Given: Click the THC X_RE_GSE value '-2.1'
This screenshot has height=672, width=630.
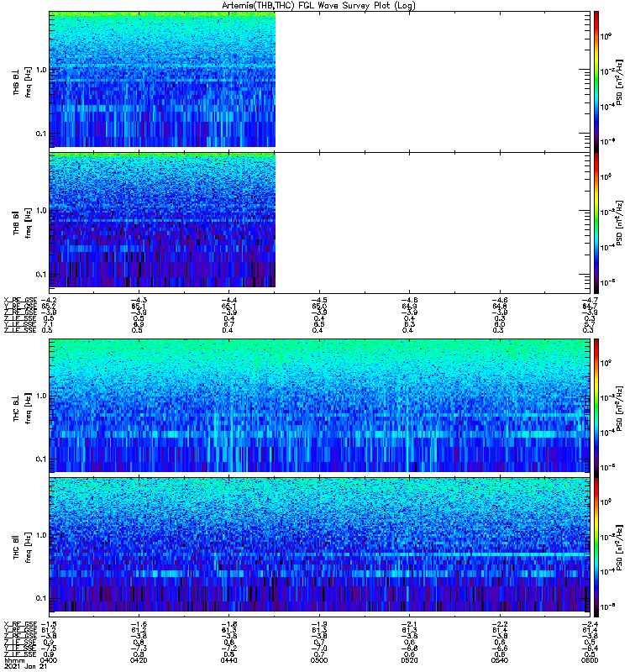Looking at the screenshot, I should pyautogui.click(x=409, y=624).
